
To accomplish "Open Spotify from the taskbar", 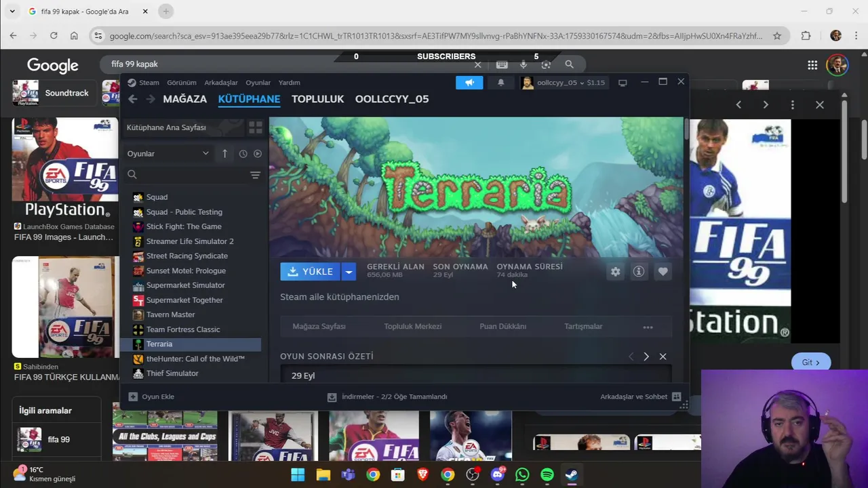I will [x=547, y=474].
